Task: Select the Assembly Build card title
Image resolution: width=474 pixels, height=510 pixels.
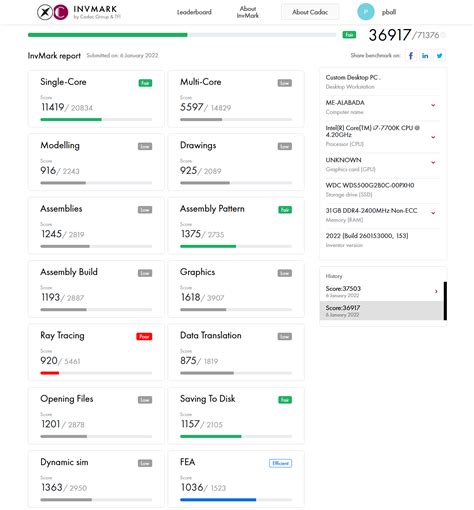Action: [x=69, y=272]
